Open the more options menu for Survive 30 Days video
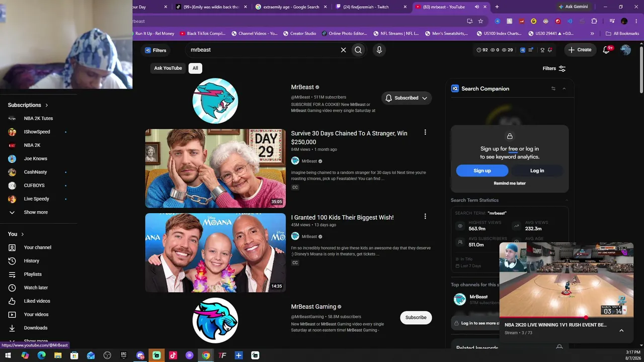Screen dimensions: 644x362 (425, 132)
